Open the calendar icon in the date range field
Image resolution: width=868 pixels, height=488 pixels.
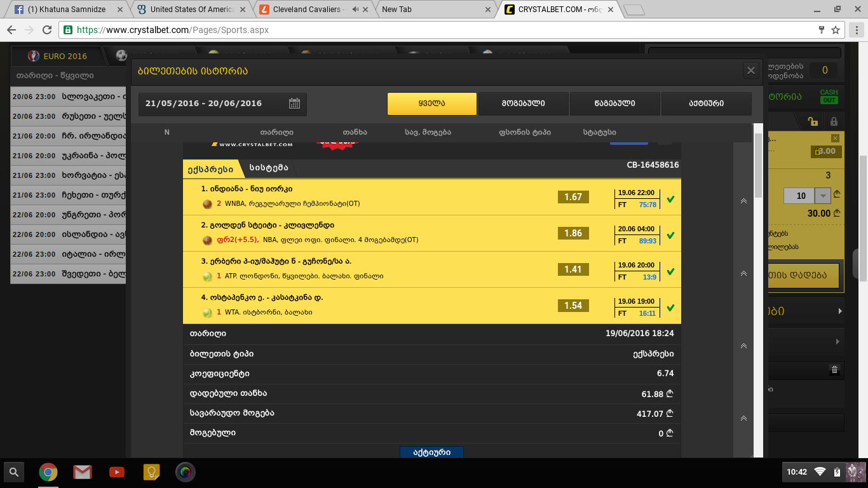[294, 104]
